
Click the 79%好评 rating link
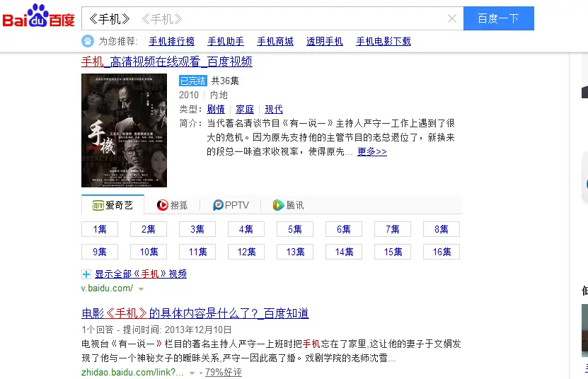(x=224, y=372)
